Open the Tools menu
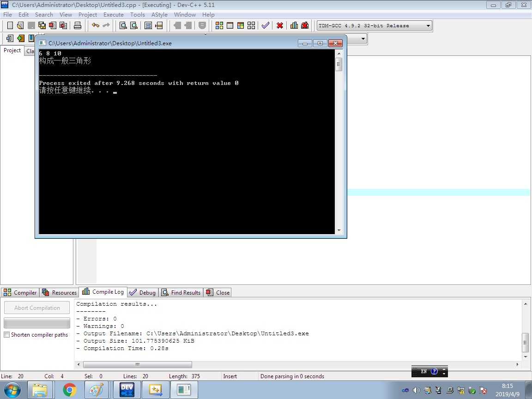 pos(138,15)
